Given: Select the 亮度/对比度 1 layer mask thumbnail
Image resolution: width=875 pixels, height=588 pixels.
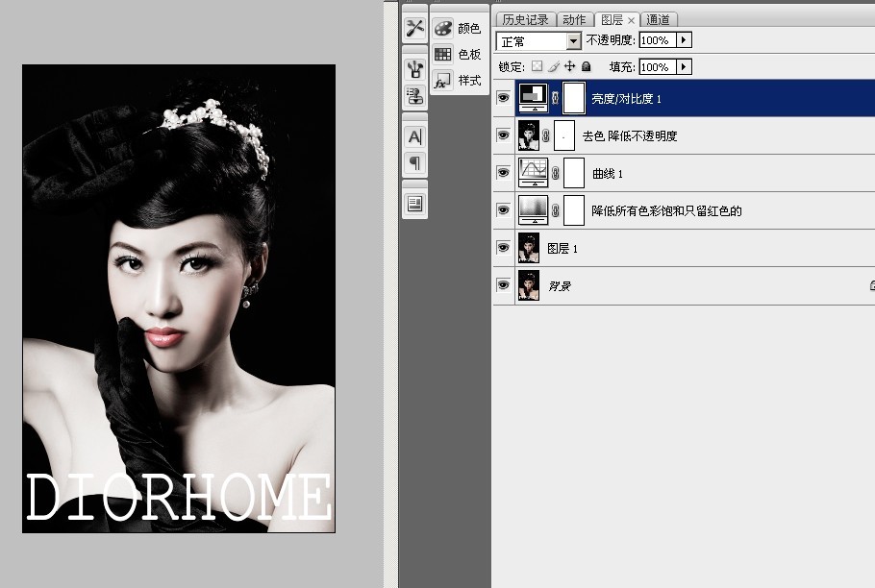Looking at the screenshot, I should coord(574,98).
